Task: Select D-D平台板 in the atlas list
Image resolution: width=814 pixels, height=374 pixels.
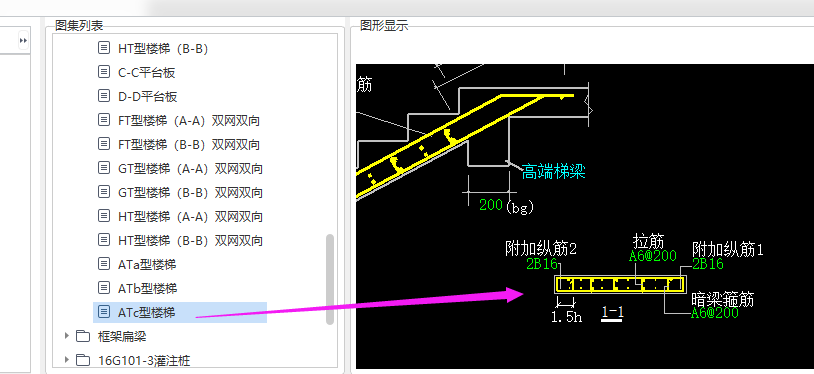Action: (x=147, y=97)
